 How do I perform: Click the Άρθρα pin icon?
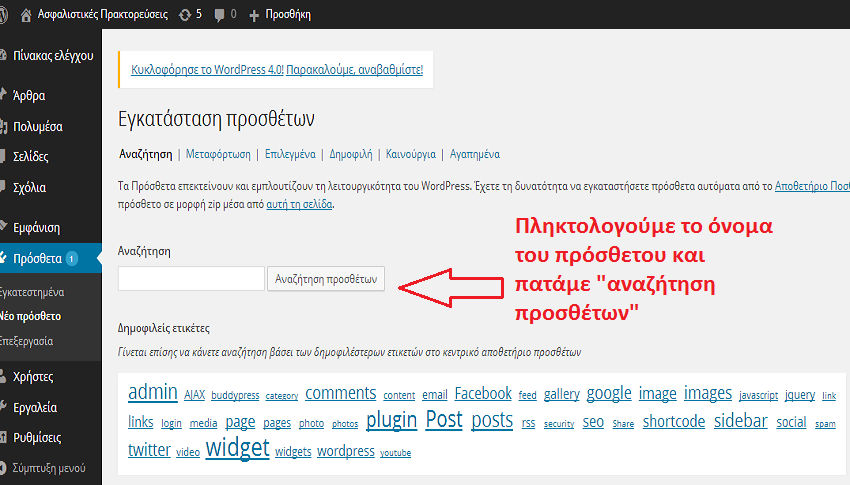tap(3, 94)
